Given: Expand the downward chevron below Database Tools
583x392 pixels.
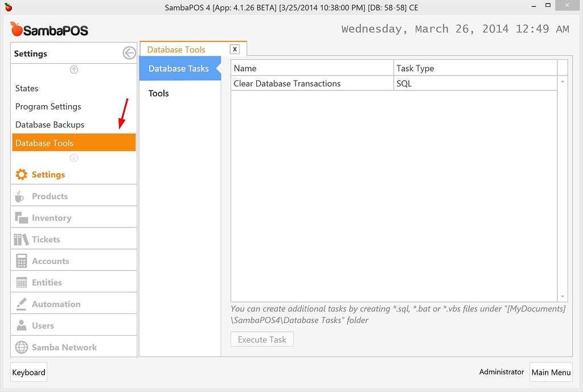Looking at the screenshot, I should [73, 158].
